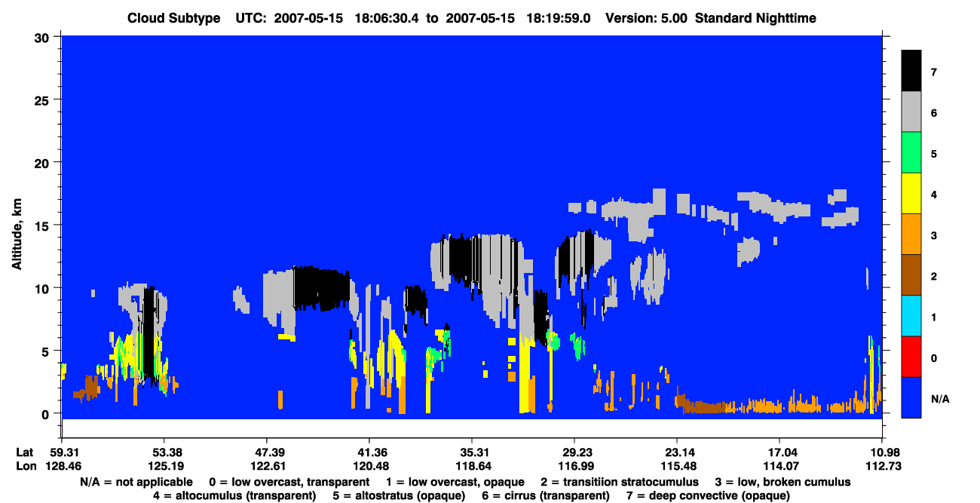
Task: Click the end time '18:19:59.0' in title
Action: tap(560, 18)
